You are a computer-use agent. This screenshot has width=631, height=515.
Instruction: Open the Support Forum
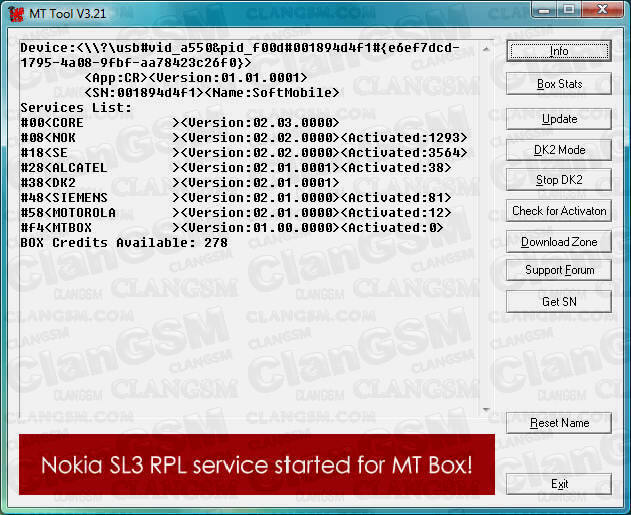point(559,270)
